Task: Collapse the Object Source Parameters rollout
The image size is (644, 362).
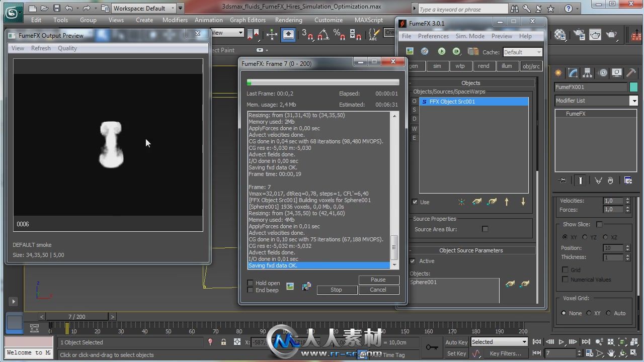Action: [x=471, y=250]
